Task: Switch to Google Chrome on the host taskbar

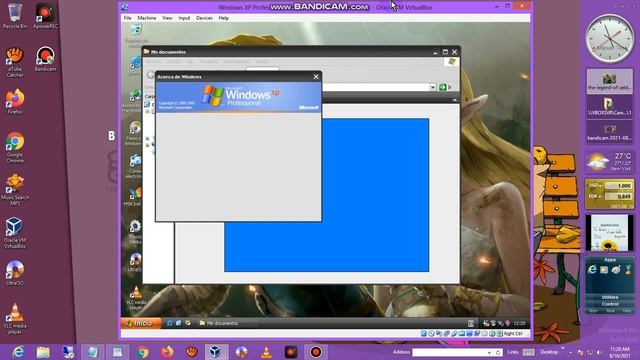Action: pyautogui.click(x=142, y=352)
